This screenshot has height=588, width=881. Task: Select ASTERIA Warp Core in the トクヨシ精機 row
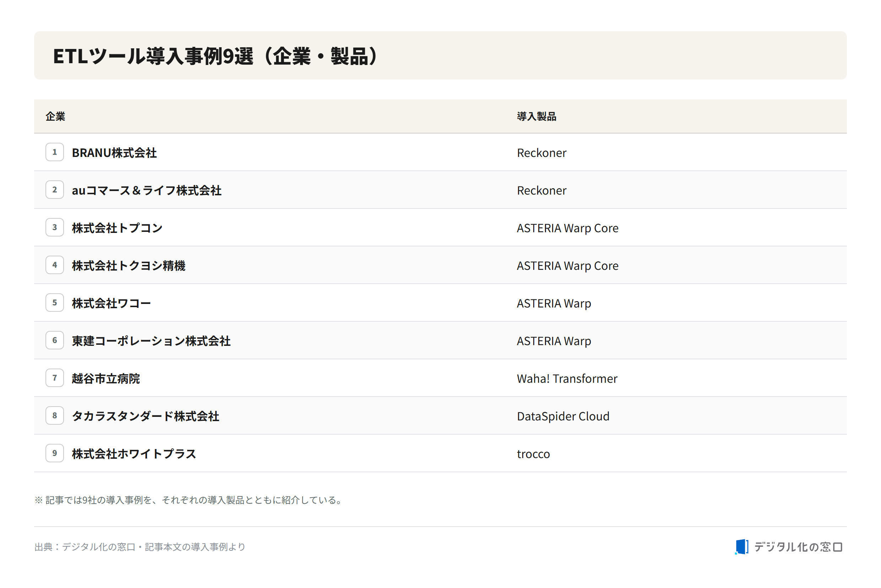click(567, 266)
